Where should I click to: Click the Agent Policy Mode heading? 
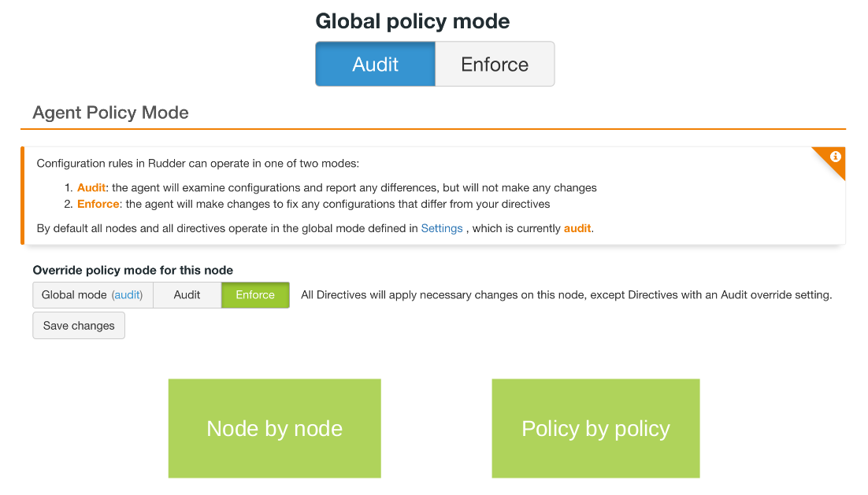[x=110, y=113]
